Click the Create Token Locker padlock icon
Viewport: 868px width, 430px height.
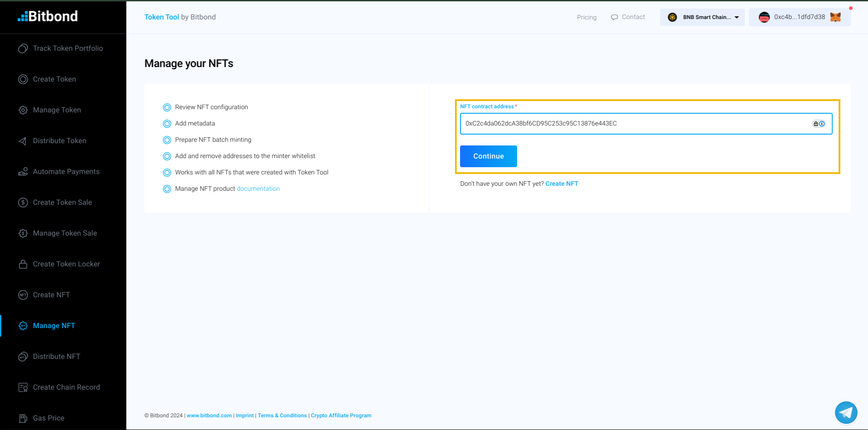[23, 264]
